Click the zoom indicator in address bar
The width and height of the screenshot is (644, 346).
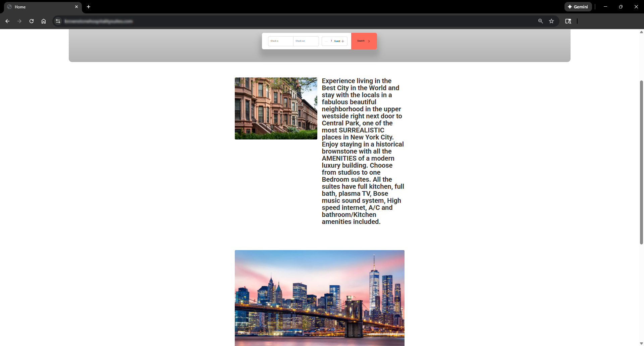540,21
